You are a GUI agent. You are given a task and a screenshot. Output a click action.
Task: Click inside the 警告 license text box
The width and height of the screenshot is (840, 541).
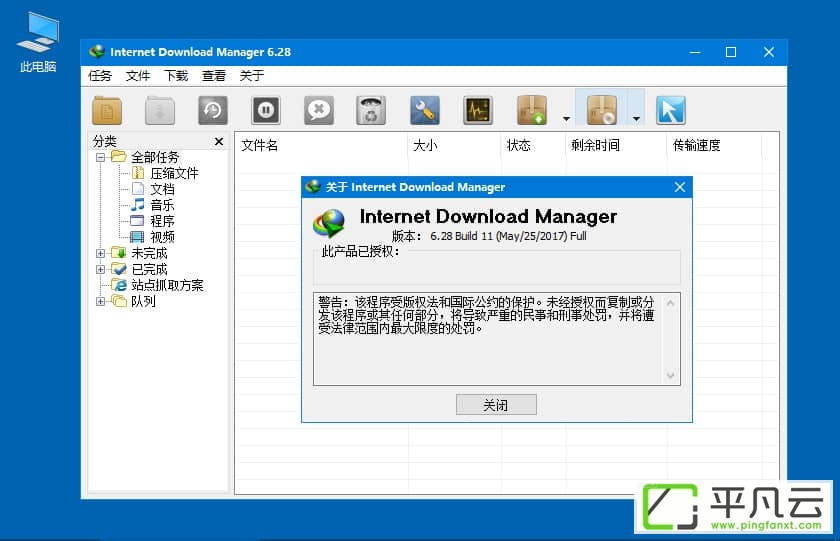[x=497, y=339]
